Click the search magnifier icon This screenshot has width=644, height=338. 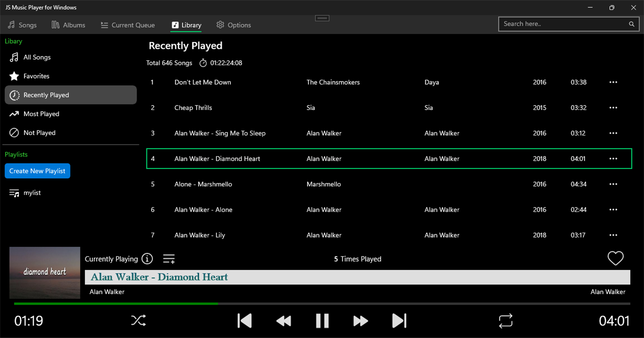pos(631,24)
